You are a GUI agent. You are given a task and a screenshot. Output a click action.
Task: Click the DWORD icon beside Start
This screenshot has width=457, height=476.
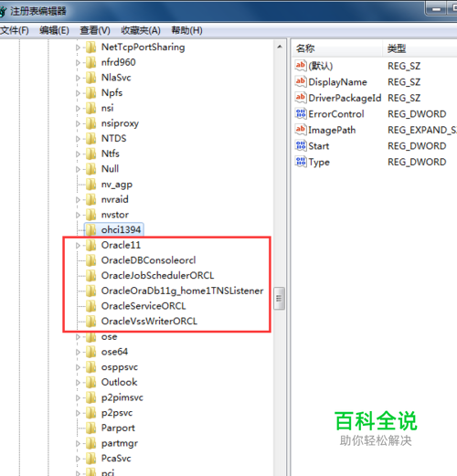pyautogui.click(x=301, y=145)
